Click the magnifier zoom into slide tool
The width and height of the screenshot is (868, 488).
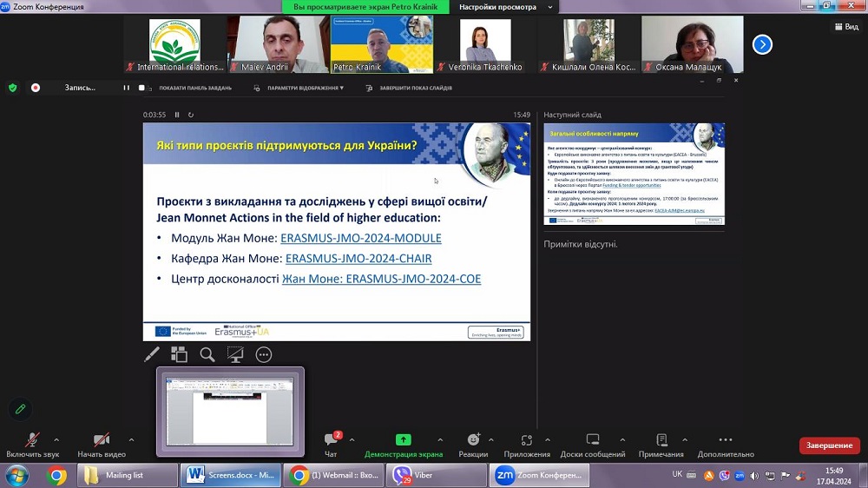(x=207, y=354)
